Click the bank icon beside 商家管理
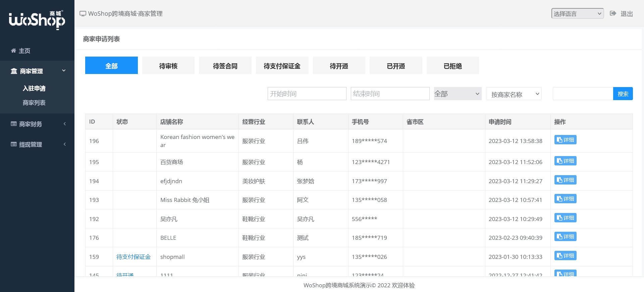This screenshot has width=644, height=292. 14,71
